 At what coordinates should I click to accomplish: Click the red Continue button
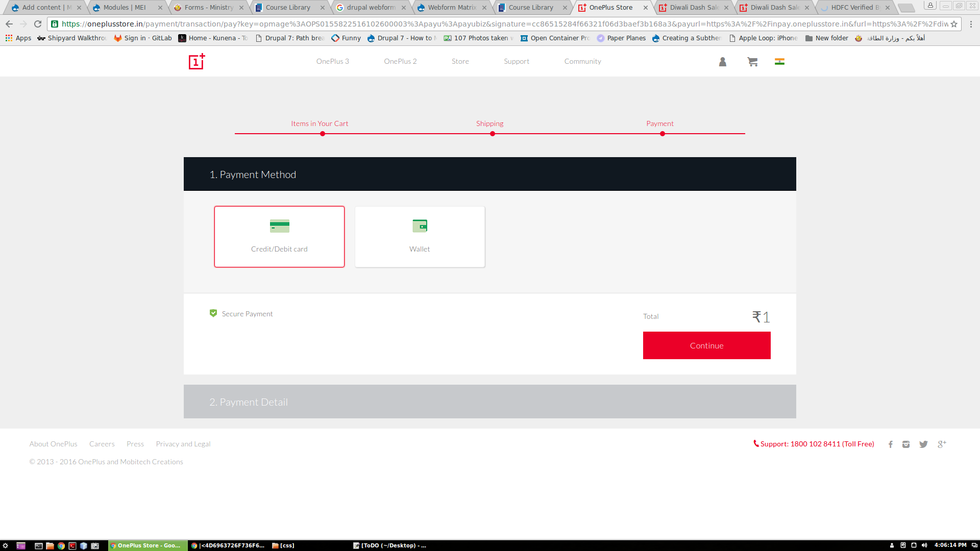(x=706, y=345)
